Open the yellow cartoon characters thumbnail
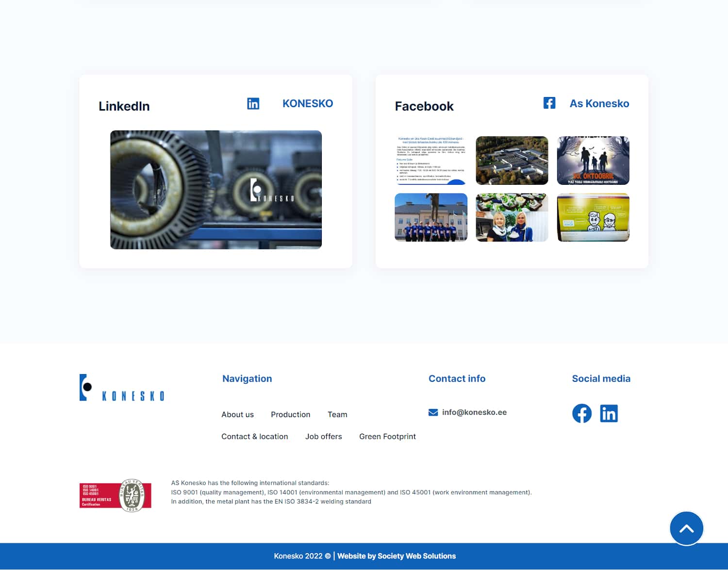The image size is (728, 570). 593,217
